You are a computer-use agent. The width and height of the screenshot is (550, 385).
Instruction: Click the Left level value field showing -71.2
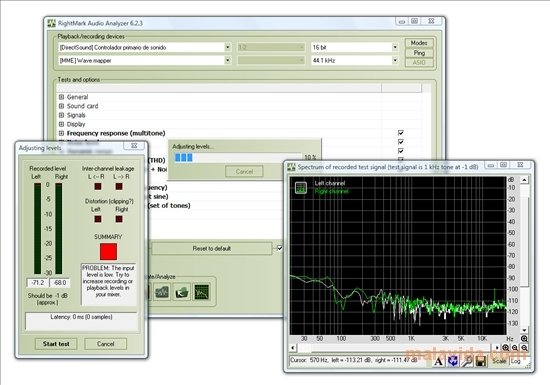click(38, 283)
